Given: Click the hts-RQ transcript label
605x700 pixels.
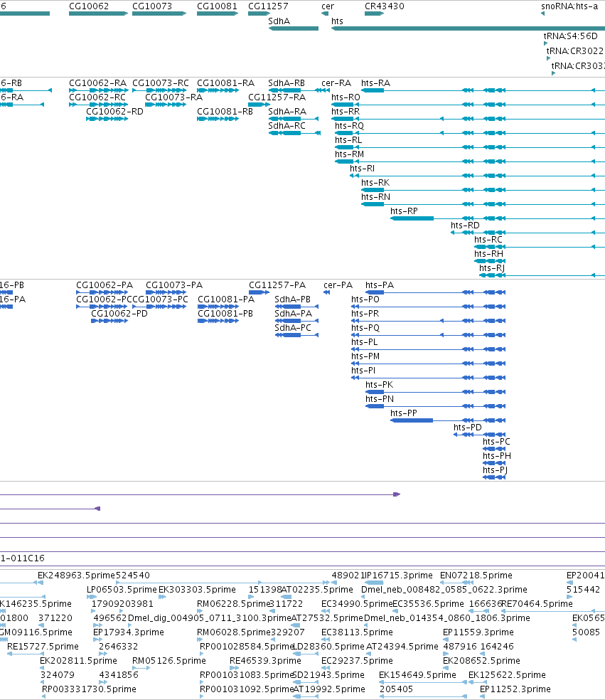Looking at the screenshot, I should pos(349,126).
